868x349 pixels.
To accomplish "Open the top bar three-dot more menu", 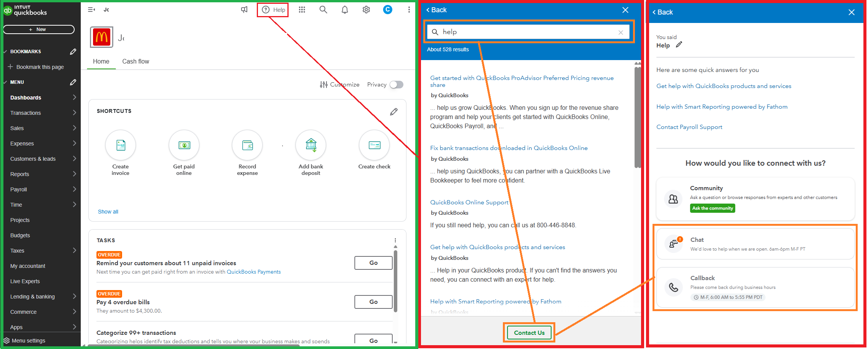I will point(409,10).
